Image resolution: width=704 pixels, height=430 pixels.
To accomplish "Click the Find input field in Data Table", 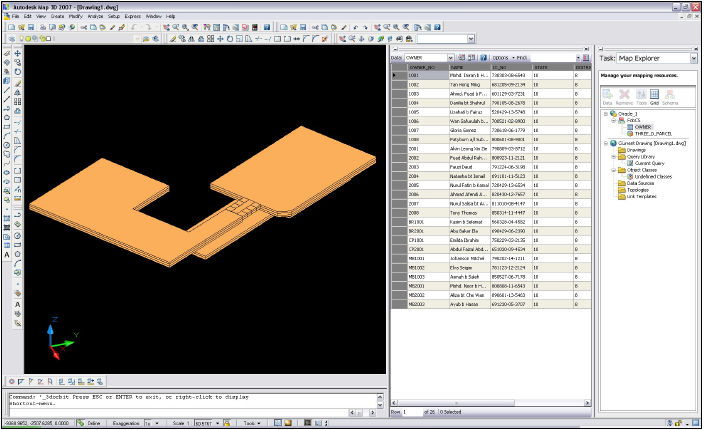I will (552, 58).
